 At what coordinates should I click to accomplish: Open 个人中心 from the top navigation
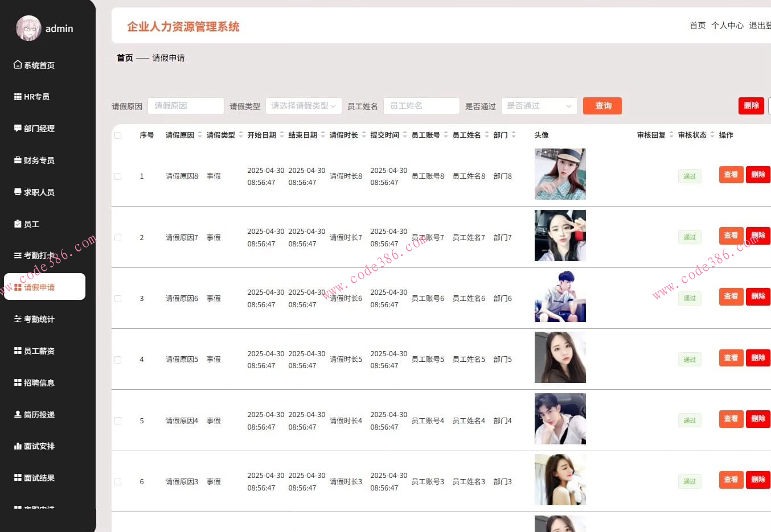[x=727, y=26]
